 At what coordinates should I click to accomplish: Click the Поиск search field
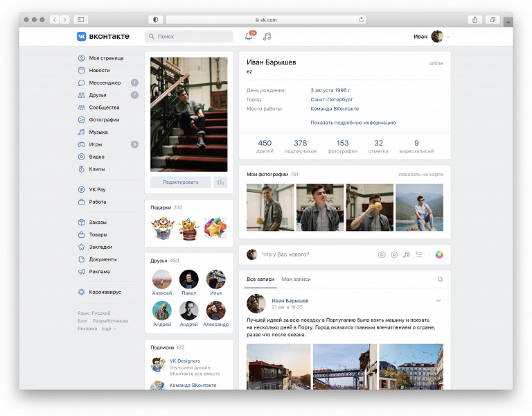[189, 36]
